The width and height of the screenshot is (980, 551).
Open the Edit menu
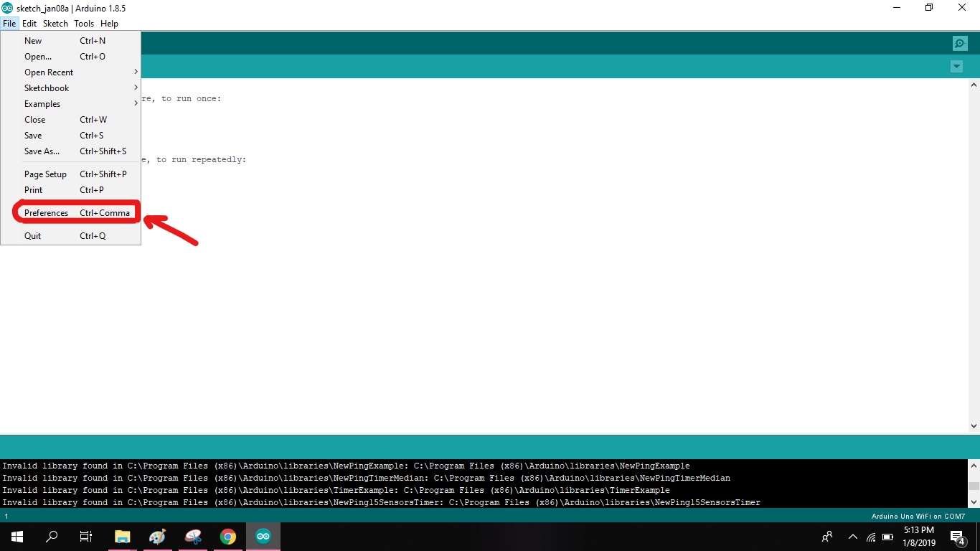point(29,24)
